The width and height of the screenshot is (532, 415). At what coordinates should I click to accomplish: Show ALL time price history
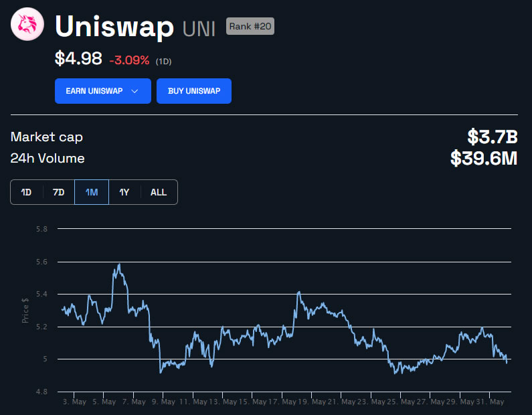click(159, 192)
